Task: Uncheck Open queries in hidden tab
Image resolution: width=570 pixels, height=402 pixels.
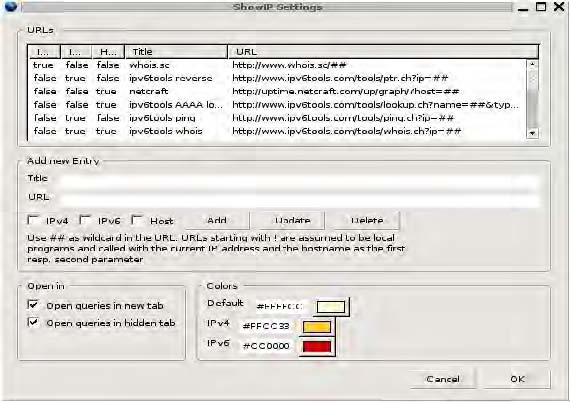Action: pyautogui.click(x=33, y=322)
